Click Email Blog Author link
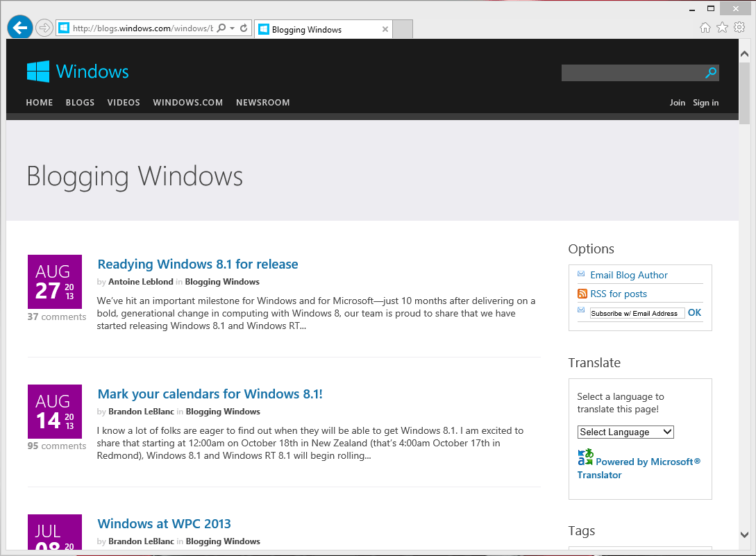 pos(629,275)
